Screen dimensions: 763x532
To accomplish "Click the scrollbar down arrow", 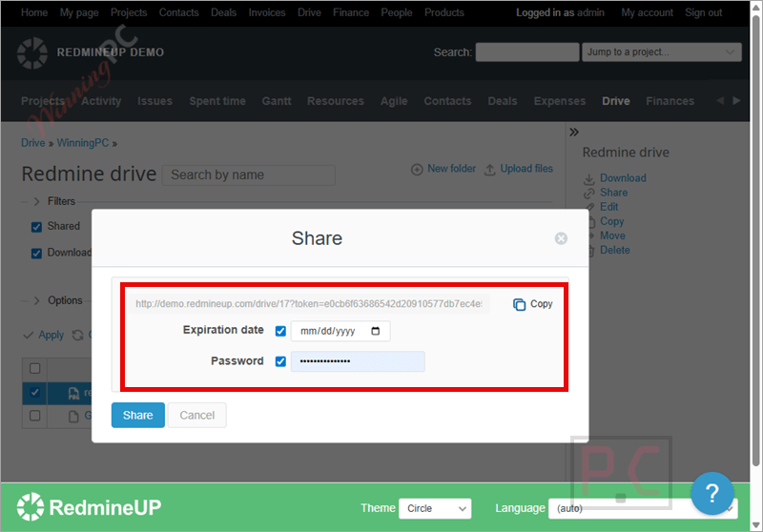I will pos(755,525).
